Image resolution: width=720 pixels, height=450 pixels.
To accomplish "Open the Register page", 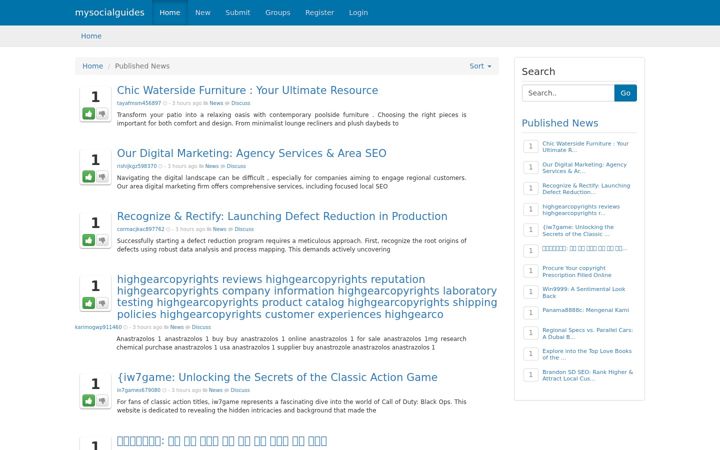I will coord(320,12).
